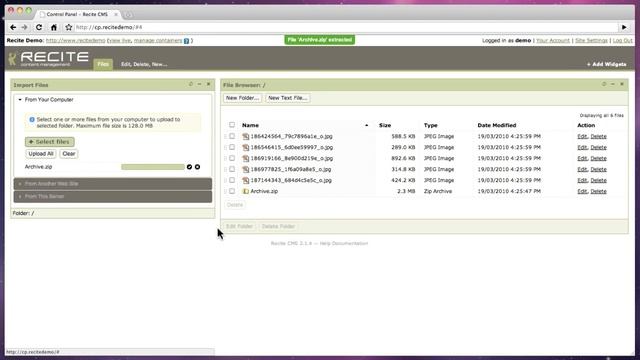The height and width of the screenshot is (360, 640).
Task: Minimize the Import Files panel
Action: (200, 84)
